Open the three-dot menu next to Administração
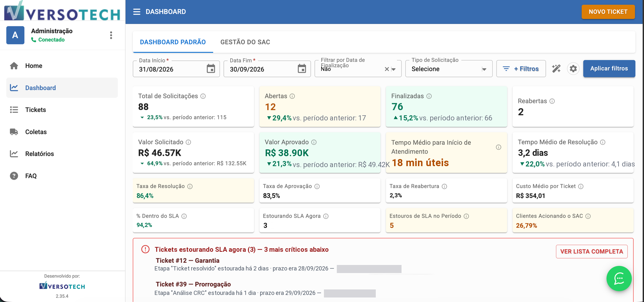Viewport: 644px width, 302px height. click(x=111, y=35)
